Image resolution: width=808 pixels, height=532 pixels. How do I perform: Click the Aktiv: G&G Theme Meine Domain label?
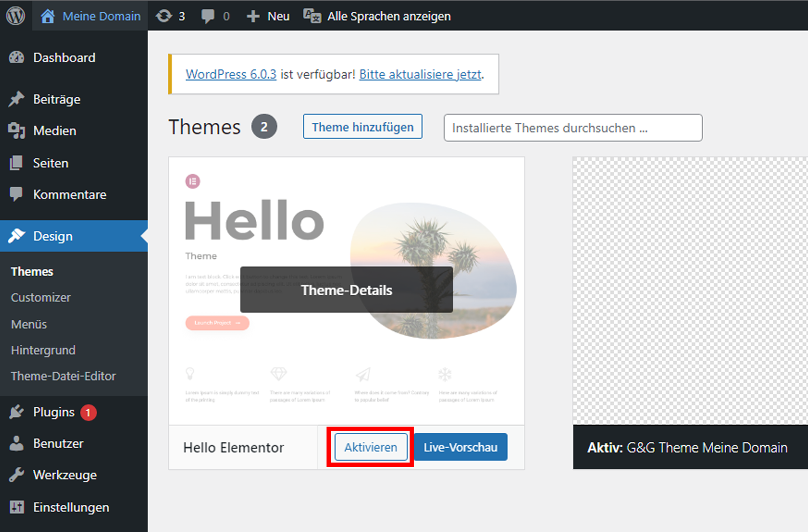687,448
